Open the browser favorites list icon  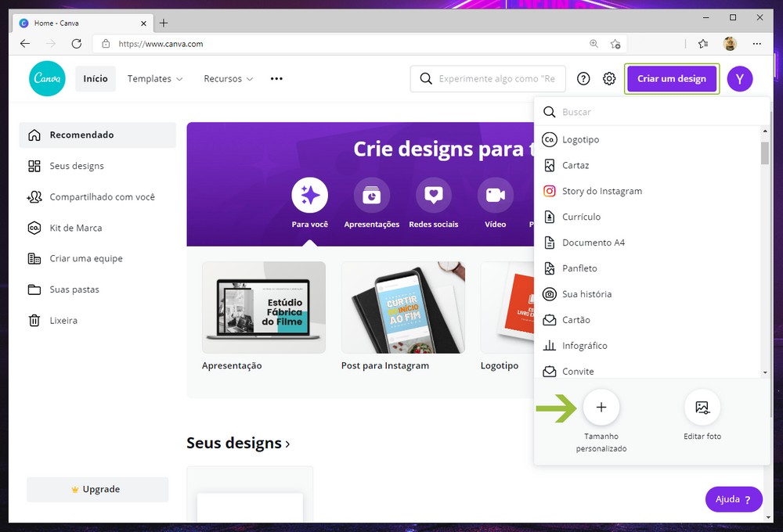703,43
